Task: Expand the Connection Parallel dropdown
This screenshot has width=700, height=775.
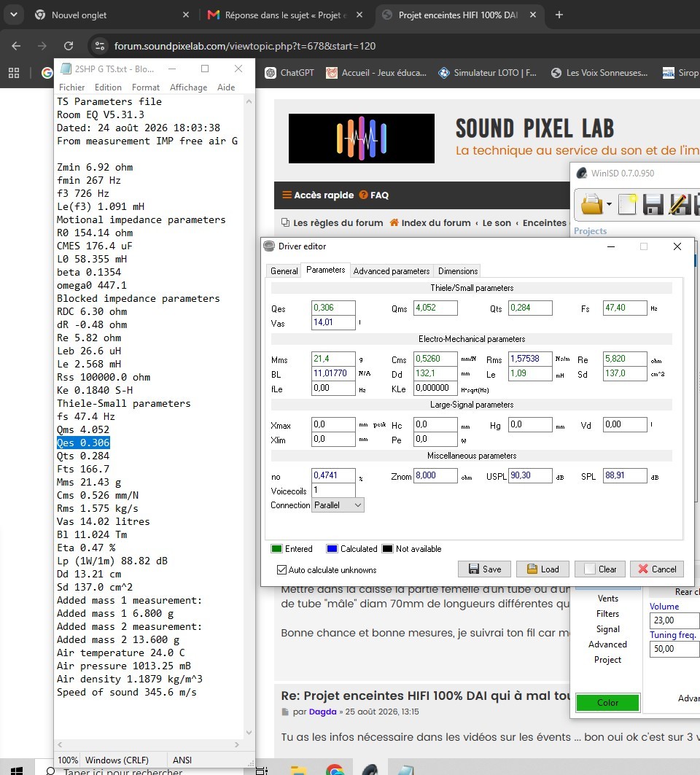Action: (x=338, y=505)
